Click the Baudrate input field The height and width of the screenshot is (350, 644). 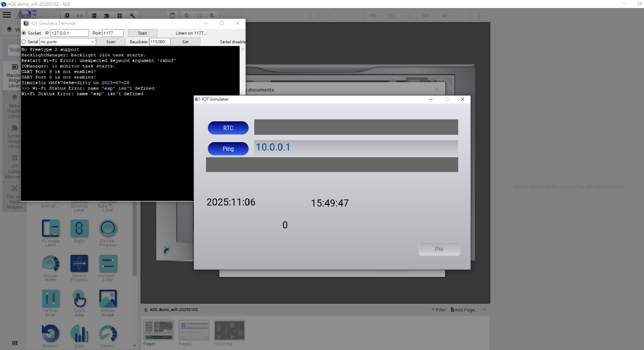tap(160, 42)
